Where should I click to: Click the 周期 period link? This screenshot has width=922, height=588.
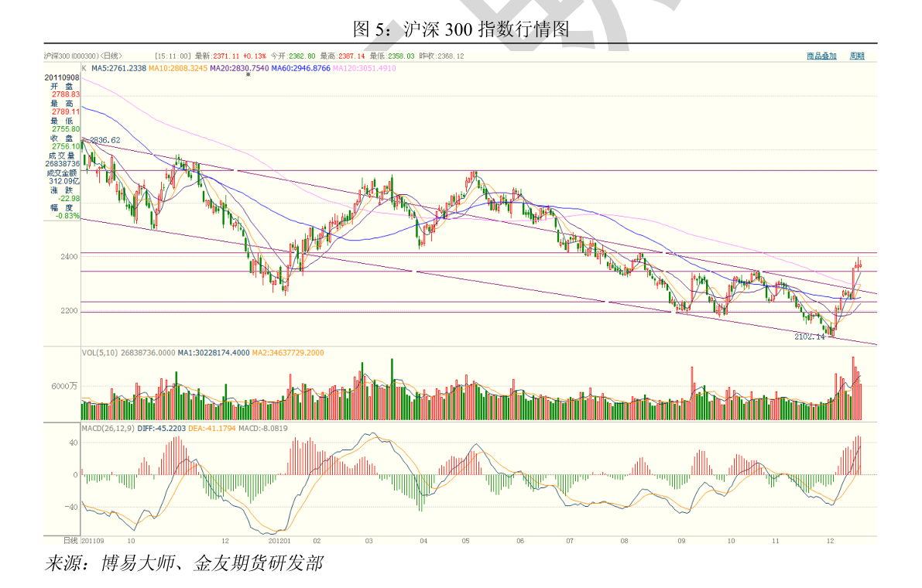click(x=856, y=56)
